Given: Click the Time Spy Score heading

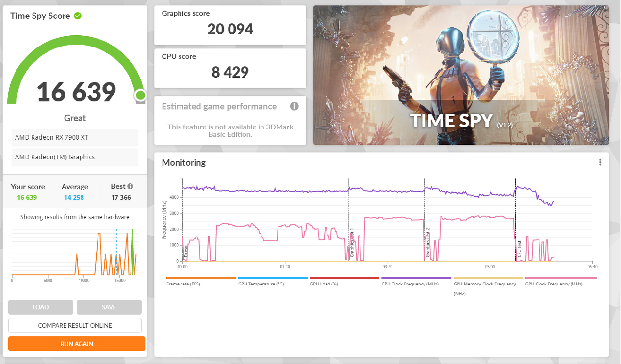Looking at the screenshot, I should 40,16.
